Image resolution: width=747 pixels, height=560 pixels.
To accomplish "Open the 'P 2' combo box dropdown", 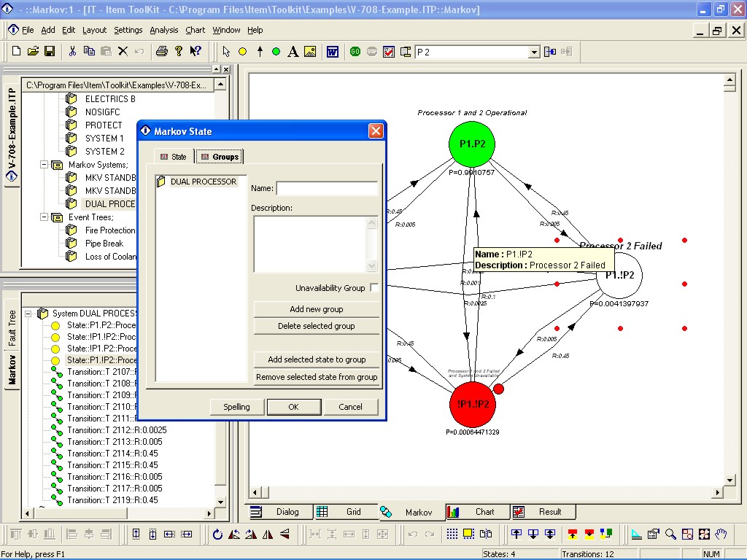I will tap(534, 52).
